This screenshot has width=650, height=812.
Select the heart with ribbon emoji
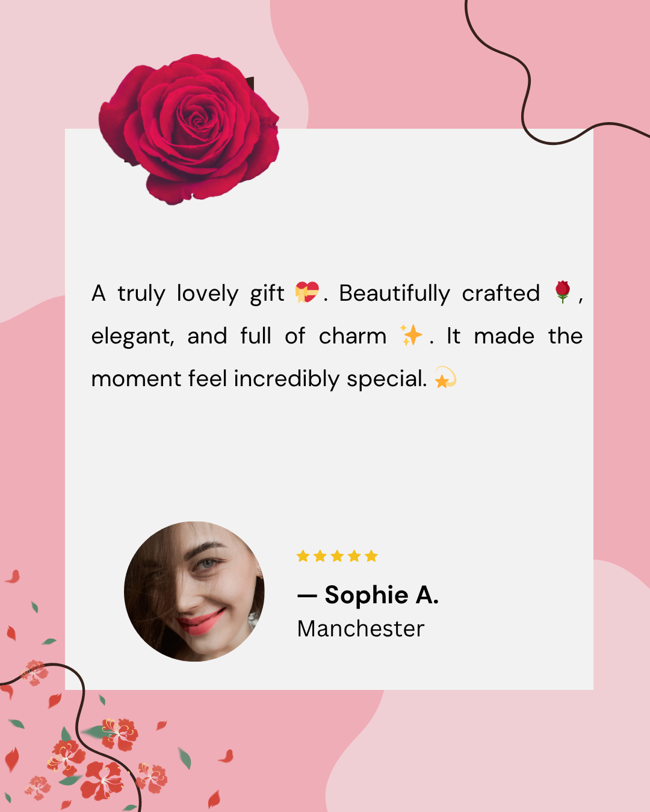click(307, 292)
